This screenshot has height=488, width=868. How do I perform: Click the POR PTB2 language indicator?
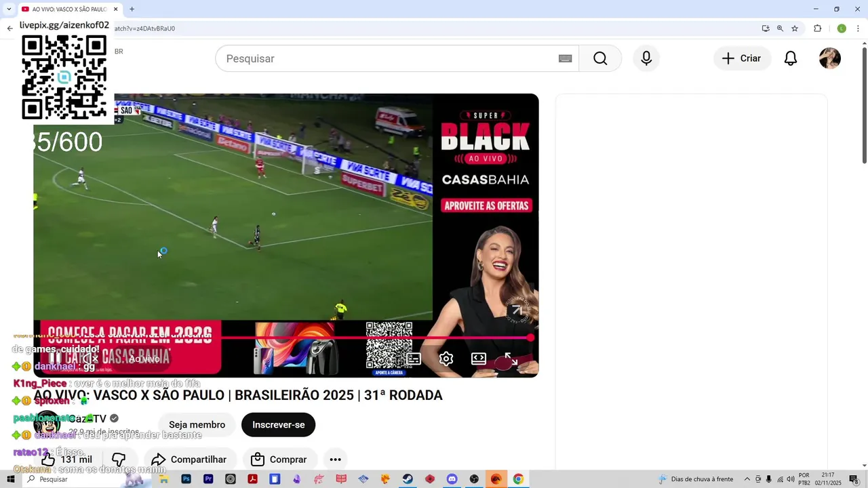(804, 479)
